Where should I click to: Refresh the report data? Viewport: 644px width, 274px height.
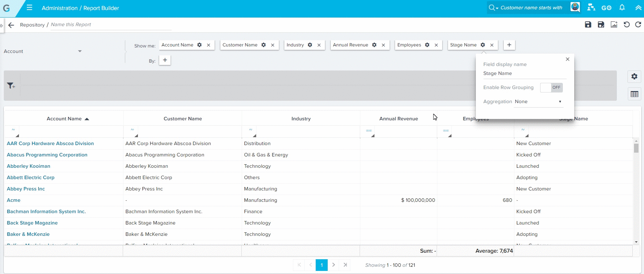(x=638, y=24)
